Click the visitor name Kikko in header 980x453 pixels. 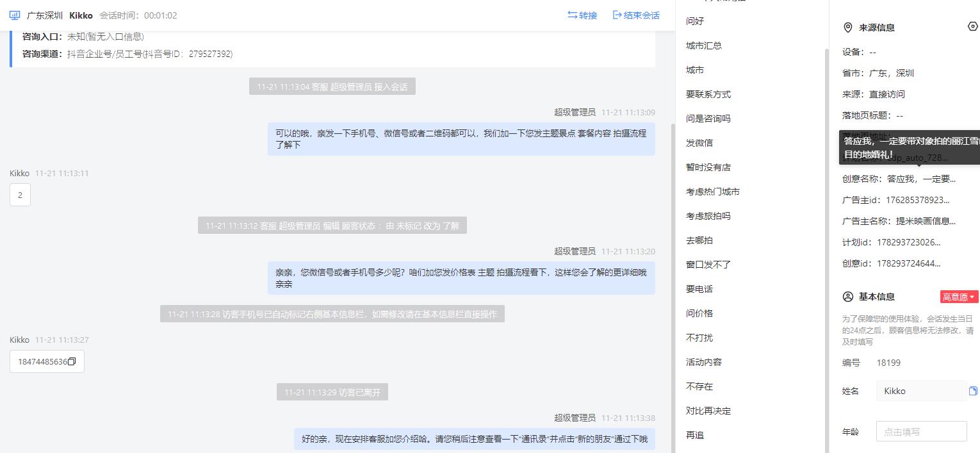pos(81,15)
